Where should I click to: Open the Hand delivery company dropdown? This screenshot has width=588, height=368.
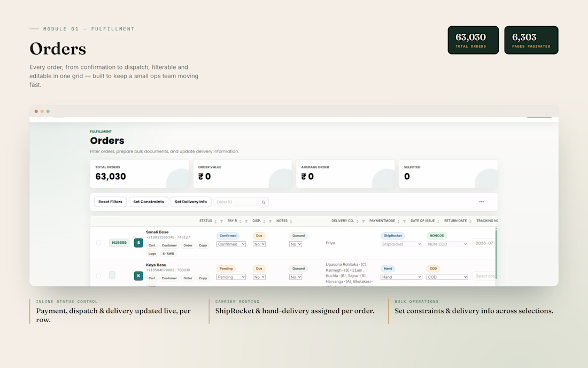[401, 277]
